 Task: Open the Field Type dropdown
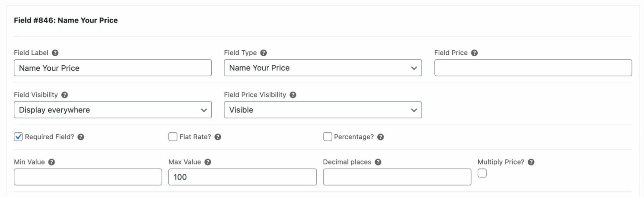[323, 68]
